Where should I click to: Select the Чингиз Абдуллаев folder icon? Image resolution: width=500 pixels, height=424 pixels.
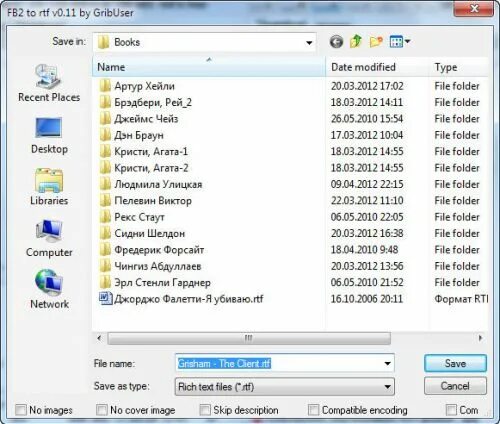click(x=105, y=266)
